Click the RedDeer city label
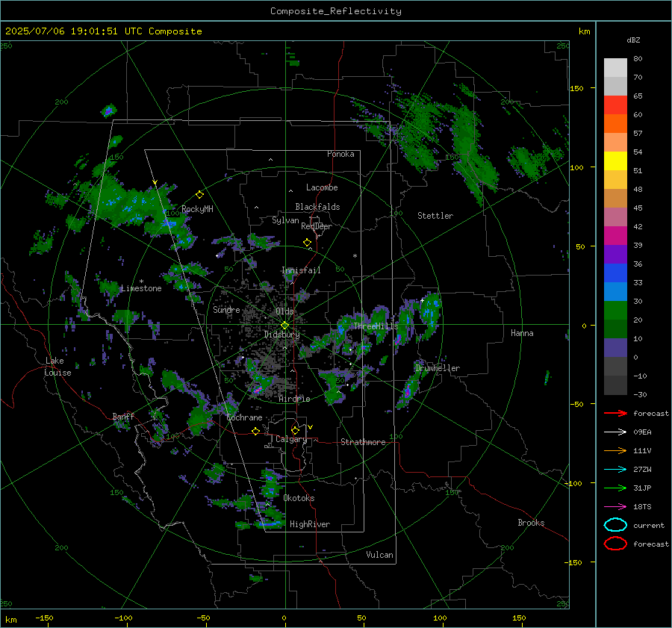This screenshot has height=628, width=672. pyautogui.click(x=317, y=226)
